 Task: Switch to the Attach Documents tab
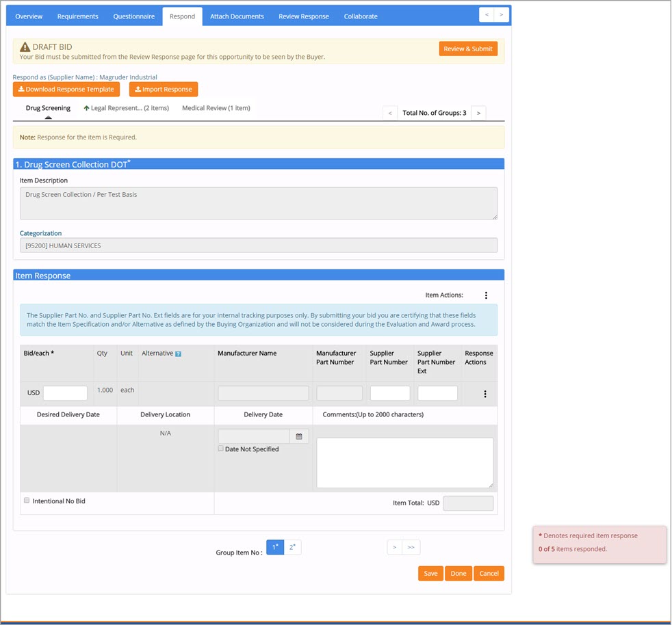(x=237, y=16)
